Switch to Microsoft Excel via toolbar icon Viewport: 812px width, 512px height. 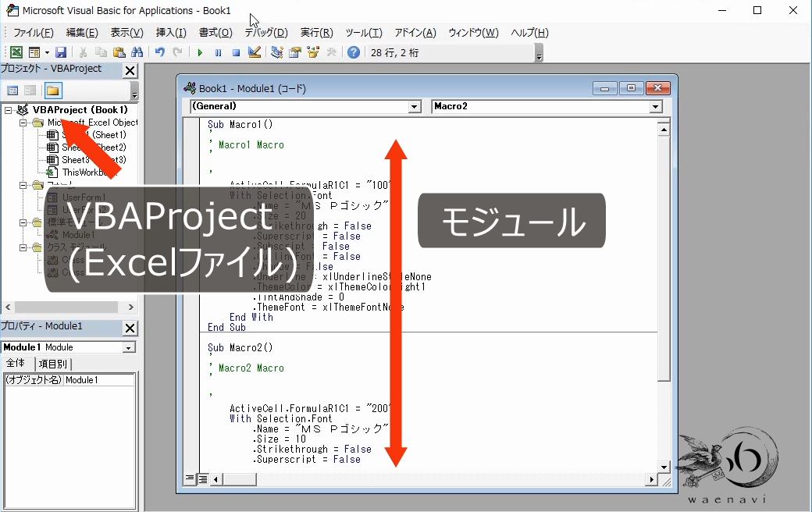16,52
